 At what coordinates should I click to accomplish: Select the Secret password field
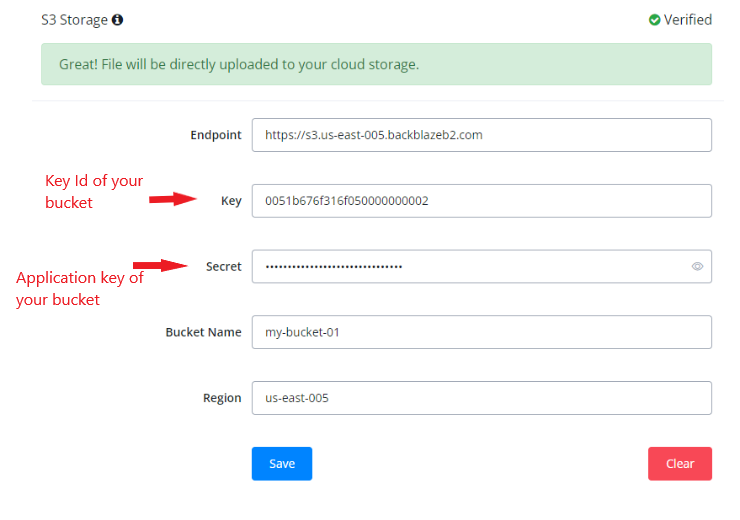click(x=468, y=267)
